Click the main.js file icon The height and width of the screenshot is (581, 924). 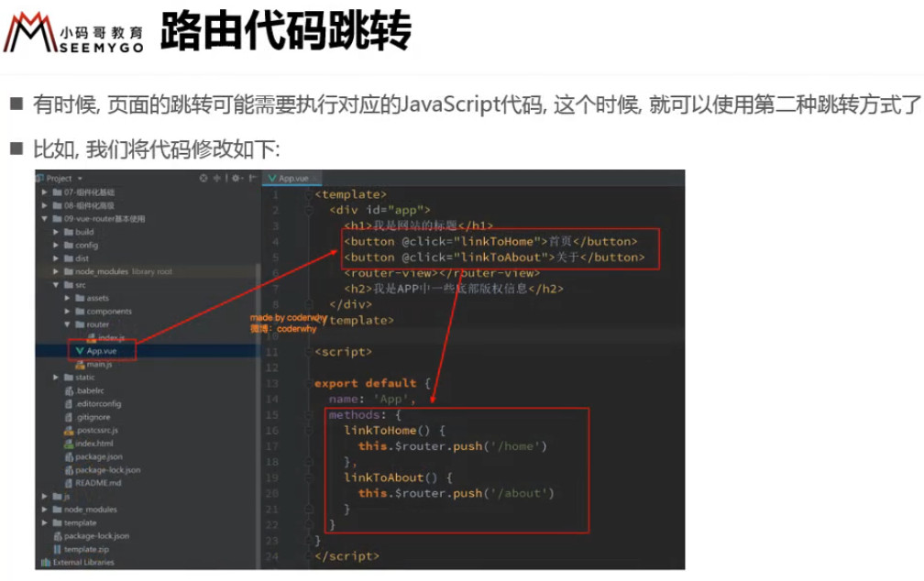point(80,364)
